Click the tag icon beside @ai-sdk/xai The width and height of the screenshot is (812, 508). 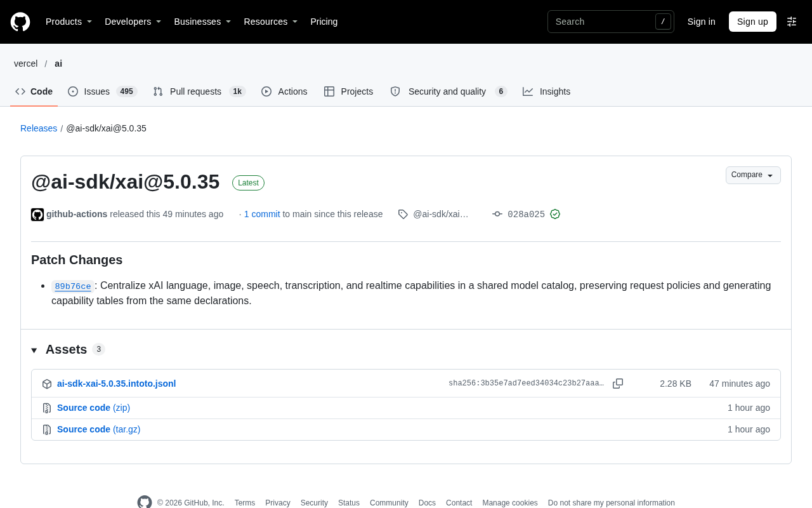tap(403, 214)
